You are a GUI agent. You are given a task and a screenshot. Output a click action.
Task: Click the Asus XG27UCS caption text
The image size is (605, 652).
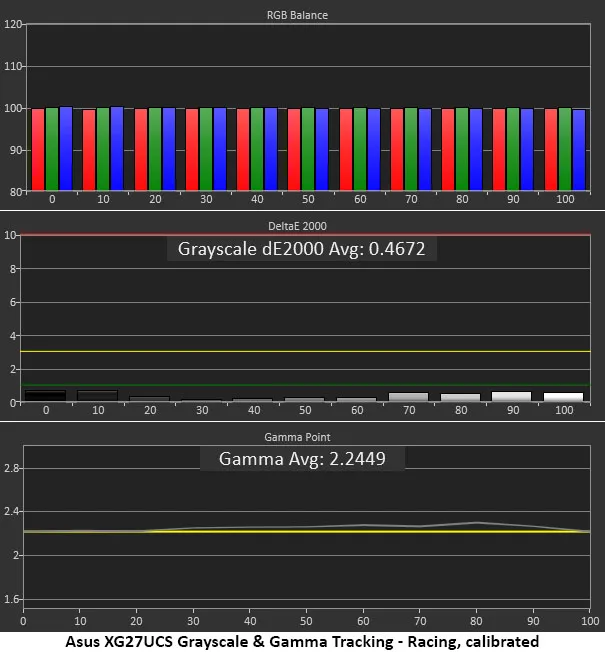[x=302, y=641]
